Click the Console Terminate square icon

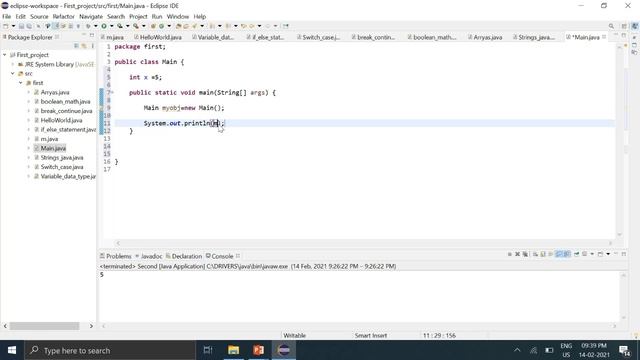tap(509, 254)
